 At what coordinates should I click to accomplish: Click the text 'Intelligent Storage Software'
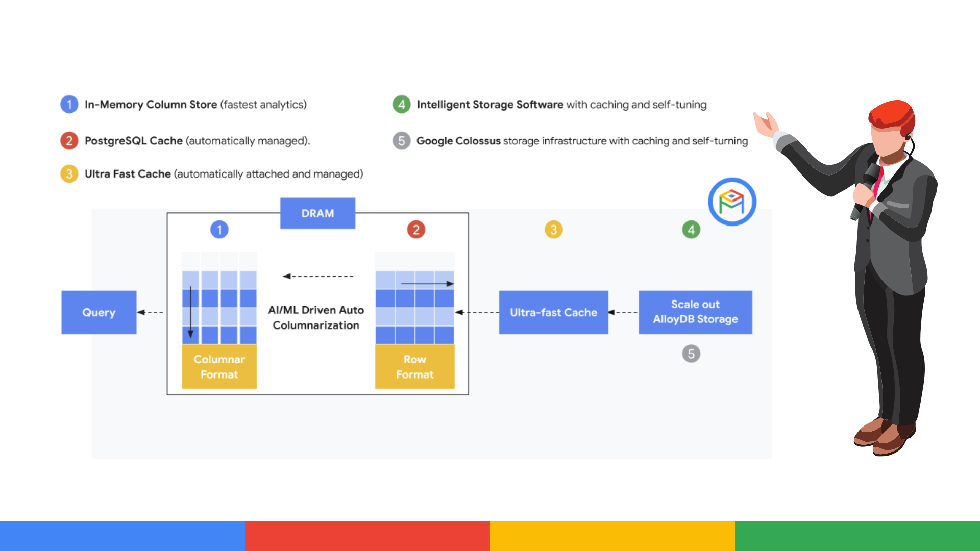pos(490,105)
